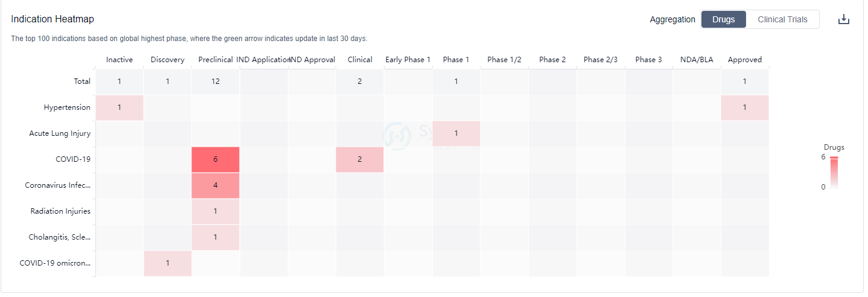Click the top handle of color legend

click(834, 158)
